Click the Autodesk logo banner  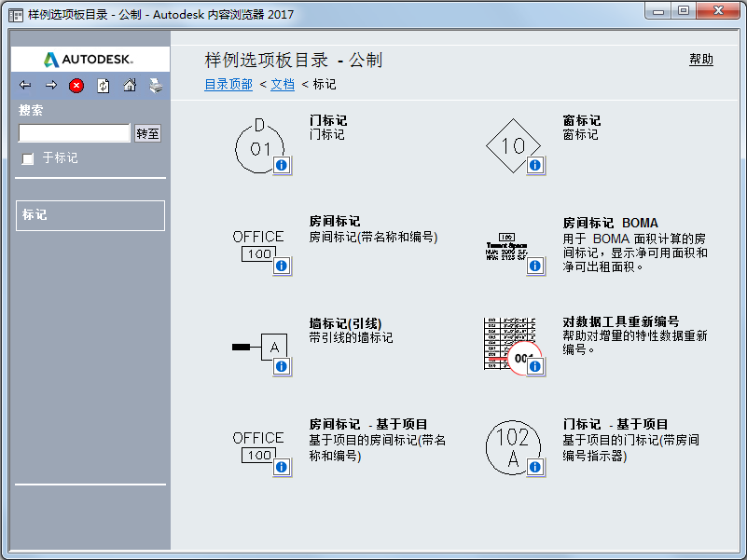pyautogui.click(x=90, y=59)
